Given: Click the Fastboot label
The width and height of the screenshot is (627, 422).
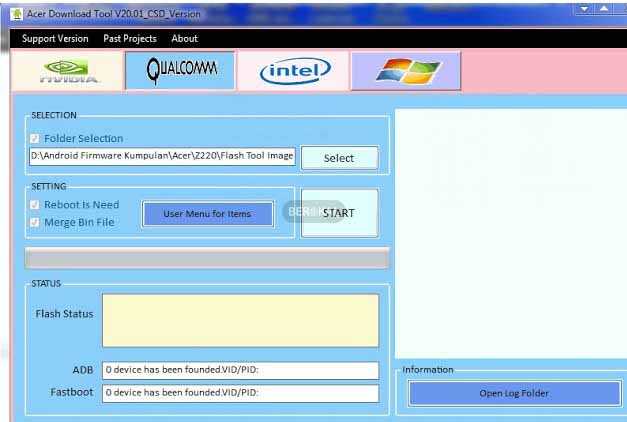Looking at the screenshot, I should [x=72, y=392].
